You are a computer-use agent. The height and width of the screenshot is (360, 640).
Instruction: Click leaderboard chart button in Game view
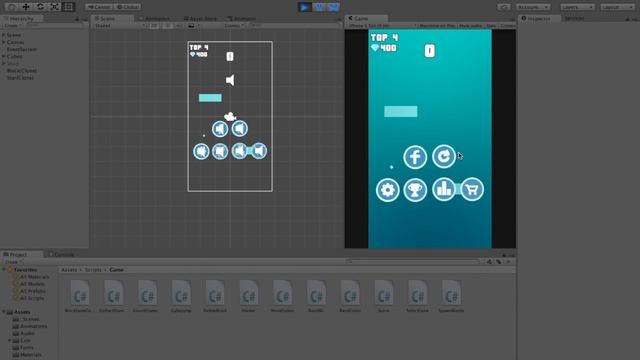444,189
